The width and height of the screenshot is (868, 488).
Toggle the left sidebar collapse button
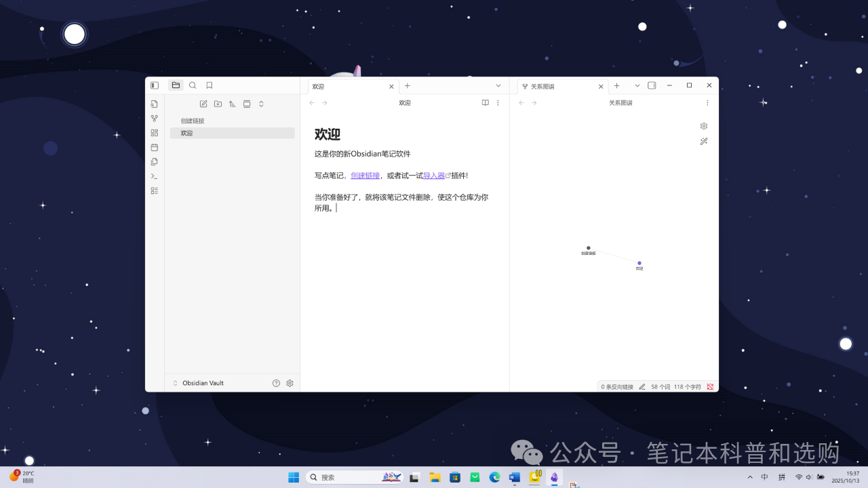click(155, 85)
